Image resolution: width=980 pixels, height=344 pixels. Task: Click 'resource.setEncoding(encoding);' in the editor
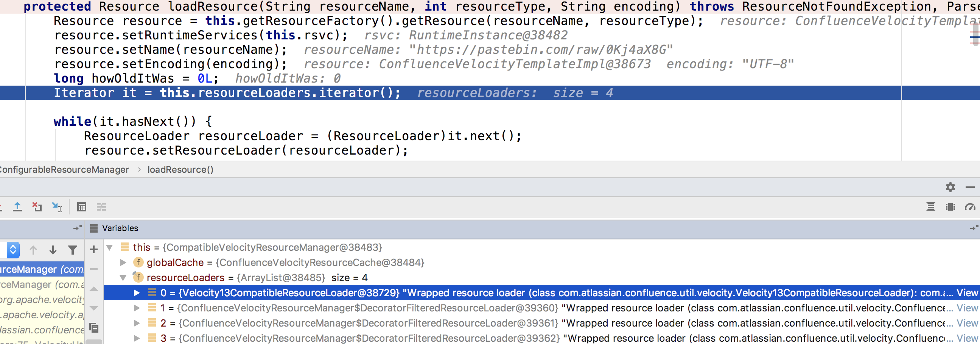pyautogui.click(x=170, y=64)
